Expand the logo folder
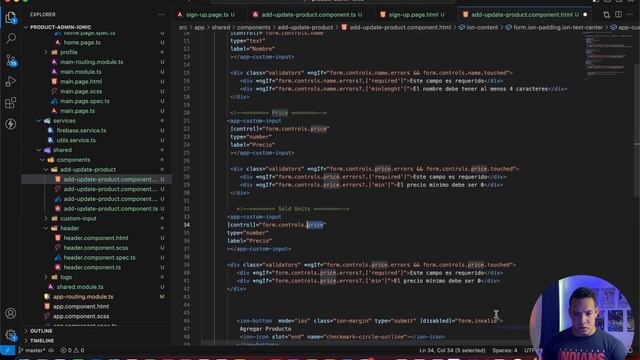Screen dimensions: 640x360 click(x=46, y=277)
